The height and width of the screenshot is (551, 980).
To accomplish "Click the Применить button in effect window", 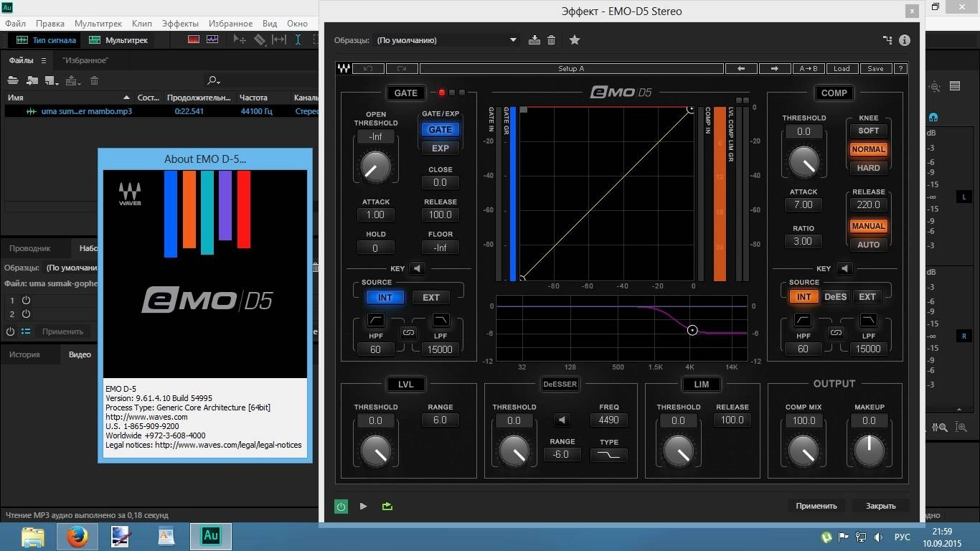I will click(x=816, y=506).
